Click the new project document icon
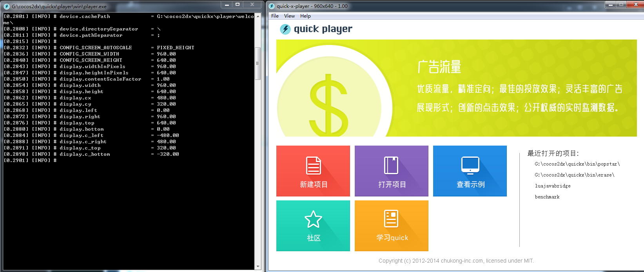This screenshot has height=272, width=644. click(x=313, y=166)
